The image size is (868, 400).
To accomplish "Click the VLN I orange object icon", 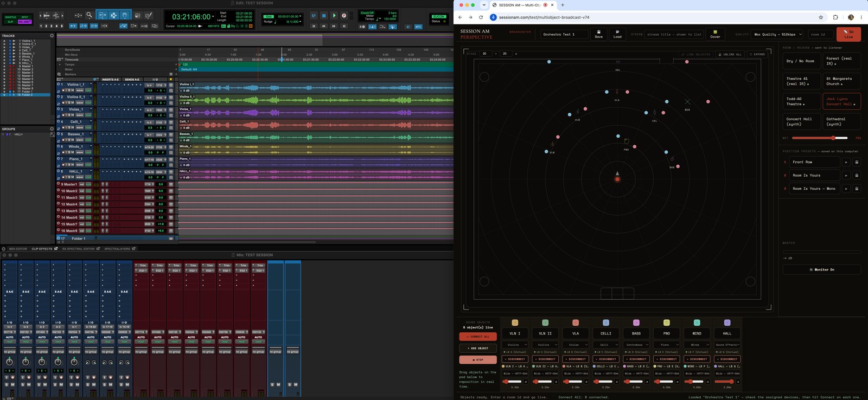I will [x=515, y=322].
